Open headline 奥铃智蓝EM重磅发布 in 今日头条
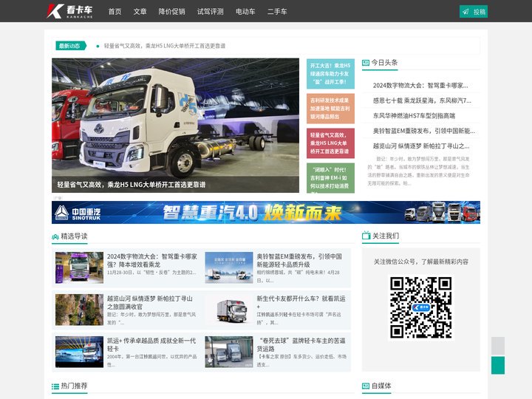The width and height of the screenshot is (532, 399). [424, 131]
